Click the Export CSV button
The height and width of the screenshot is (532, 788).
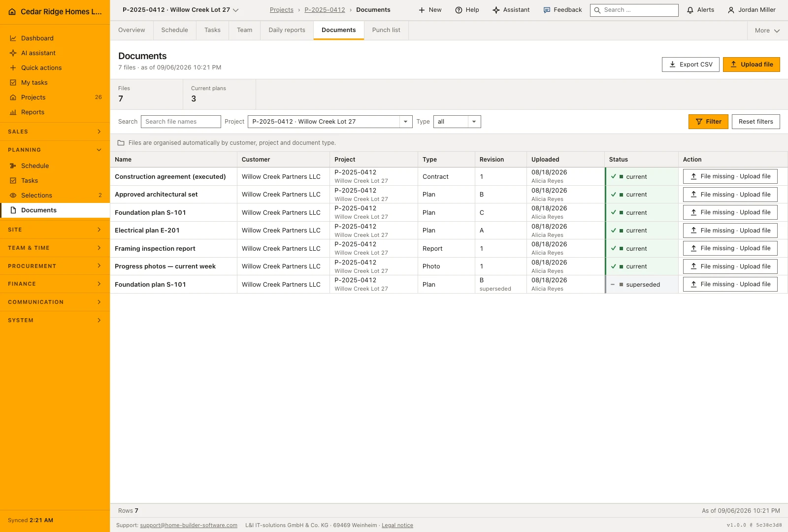690,65
